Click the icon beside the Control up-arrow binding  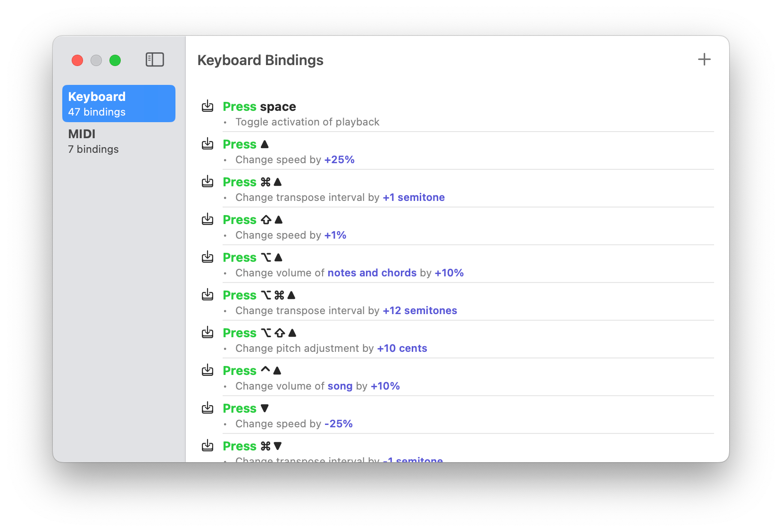tap(208, 370)
